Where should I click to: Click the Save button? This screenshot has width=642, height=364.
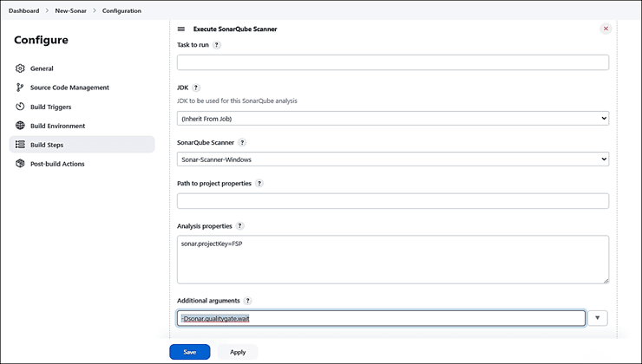coord(189,352)
